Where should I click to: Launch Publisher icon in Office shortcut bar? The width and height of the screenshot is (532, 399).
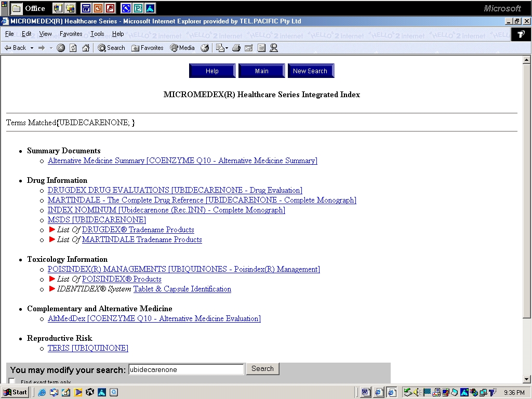click(x=138, y=8)
